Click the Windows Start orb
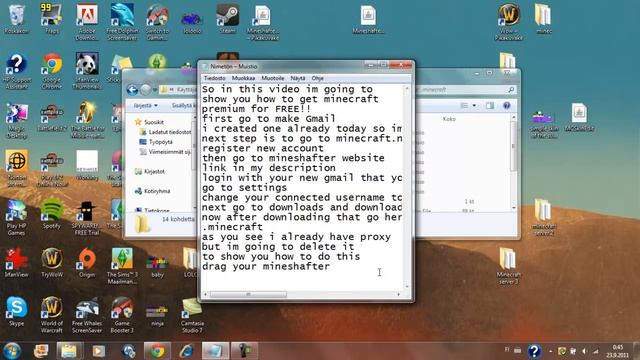Image resolution: width=640 pixels, height=360 pixels. (x=12, y=351)
